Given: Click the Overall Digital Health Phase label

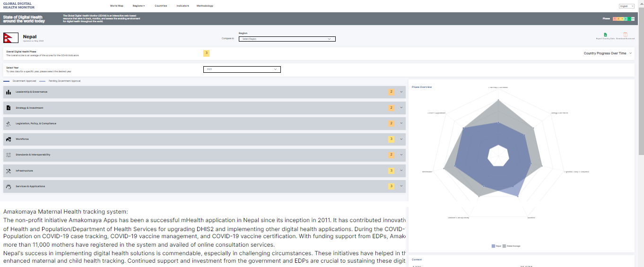Looking at the screenshot, I should coord(21,52).
